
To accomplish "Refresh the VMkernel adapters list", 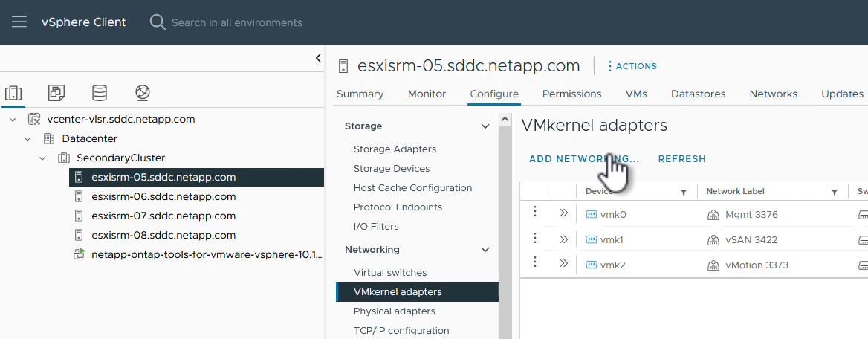I will [x=681, y=159].
